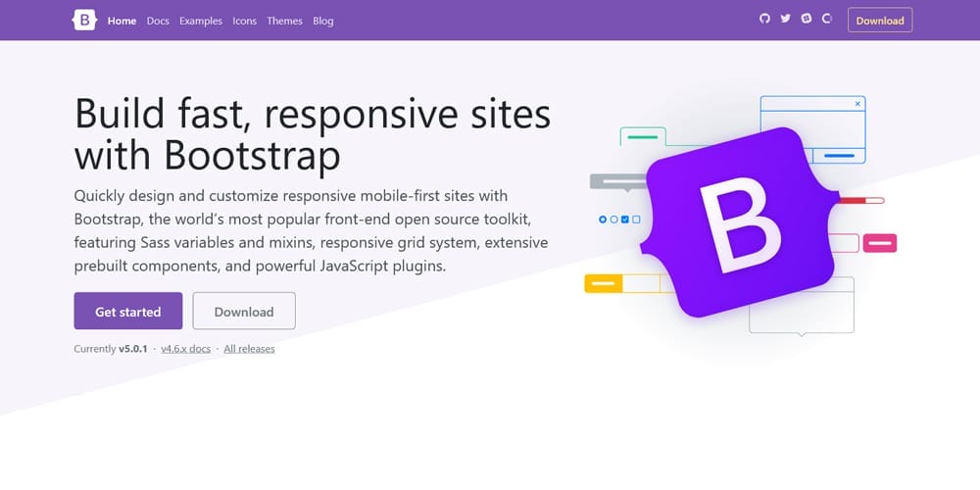Viewport: 980px width, 490px height.
Task: Go to the Home nav item
Action: pyautogui.click(x=122, y=21)
